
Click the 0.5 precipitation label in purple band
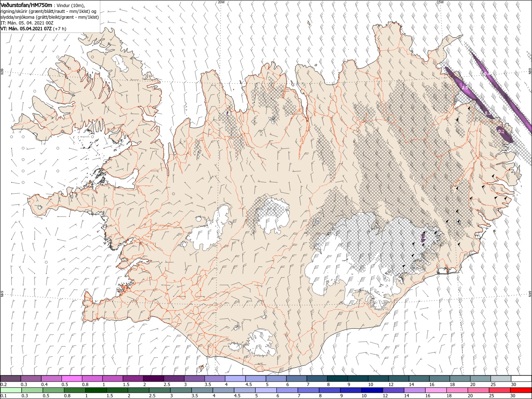[x=465, y=88]
